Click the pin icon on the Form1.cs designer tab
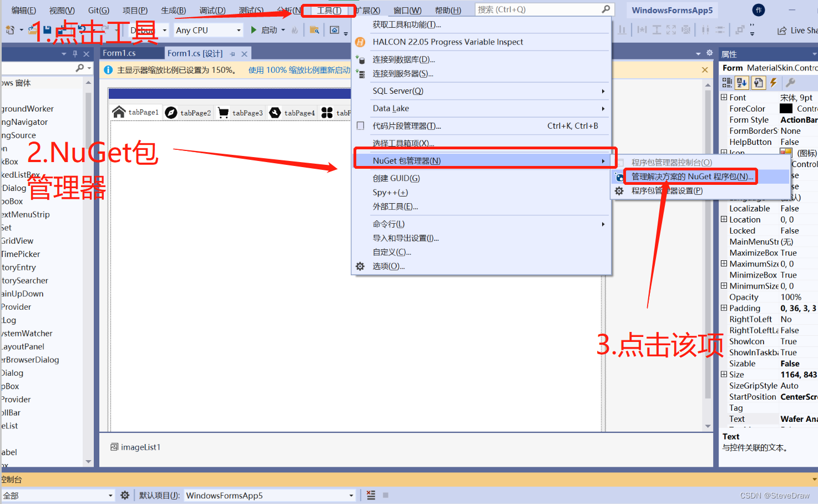Screen dimensions: 818x504 pyautogui.click(x=233, y=54)
